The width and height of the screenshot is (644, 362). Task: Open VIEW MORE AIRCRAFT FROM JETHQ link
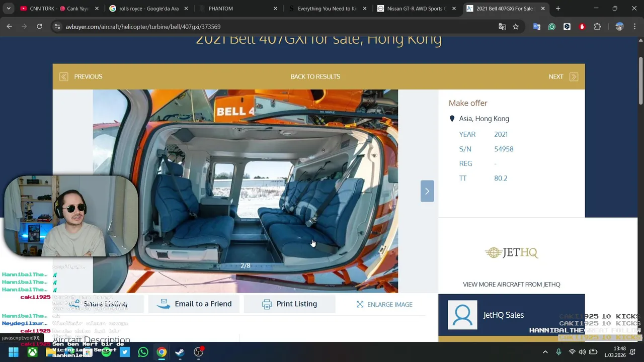coord(512,284)
